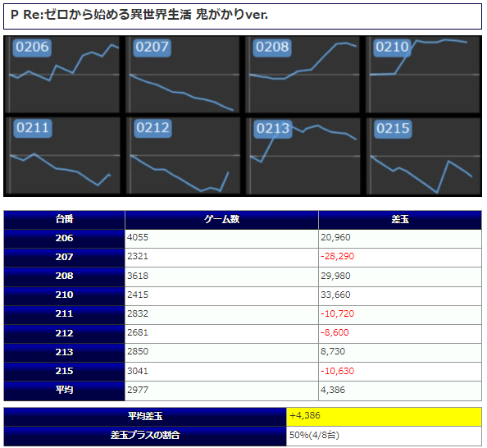This screenshot has height=448, width=487.
Task: Click the Re:ゼロ machine title heading
Action: pyautogui.click(x=139, y=15)
